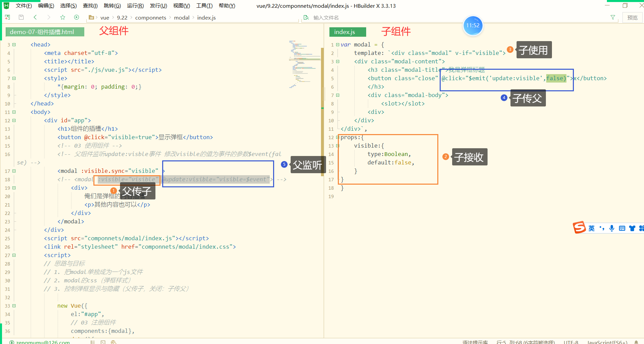Collapse the modal tag fold at line 17
This screenshot has width=644, height=344.
pyautogui.click(x=14, y=171)
